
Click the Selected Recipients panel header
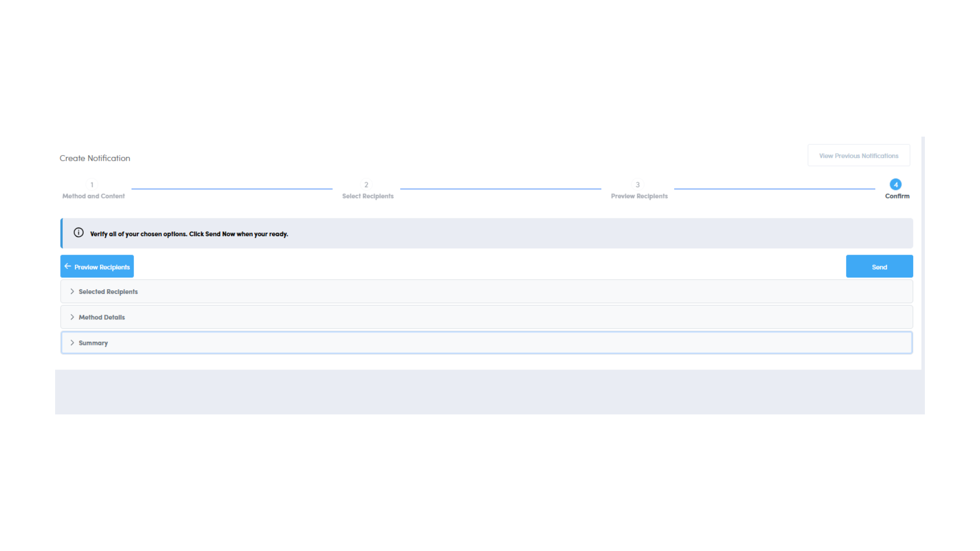point(108,292)
